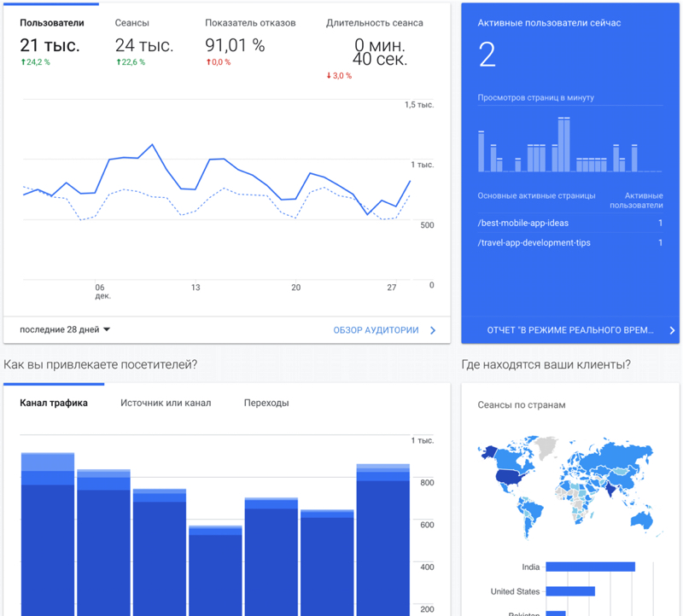This screenshot has height=616, width=683.
Task: Click chevron arrow beside real-time report link
Action: [672, 330]
